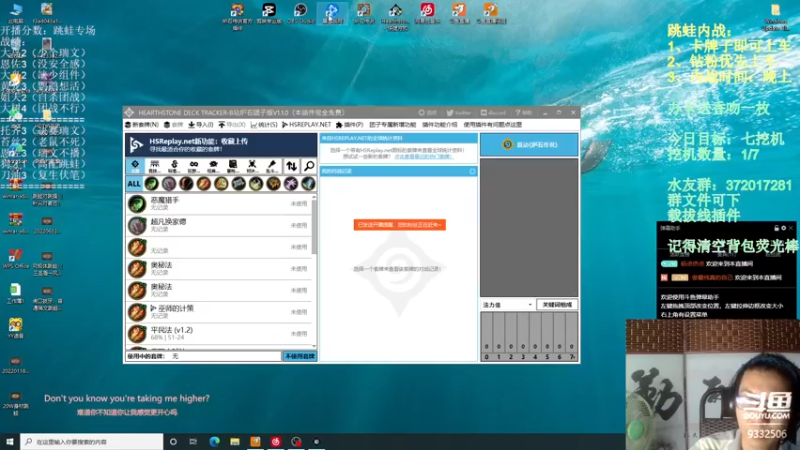Select 恶魔猎手 deck row

click(x=219, y=204)
